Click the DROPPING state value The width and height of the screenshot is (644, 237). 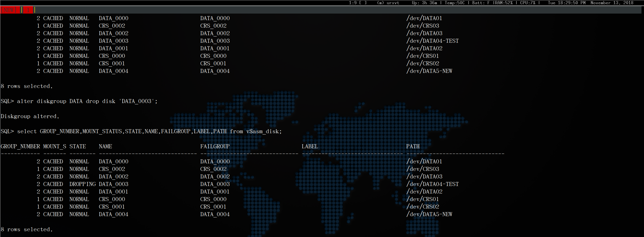point(83,184)
